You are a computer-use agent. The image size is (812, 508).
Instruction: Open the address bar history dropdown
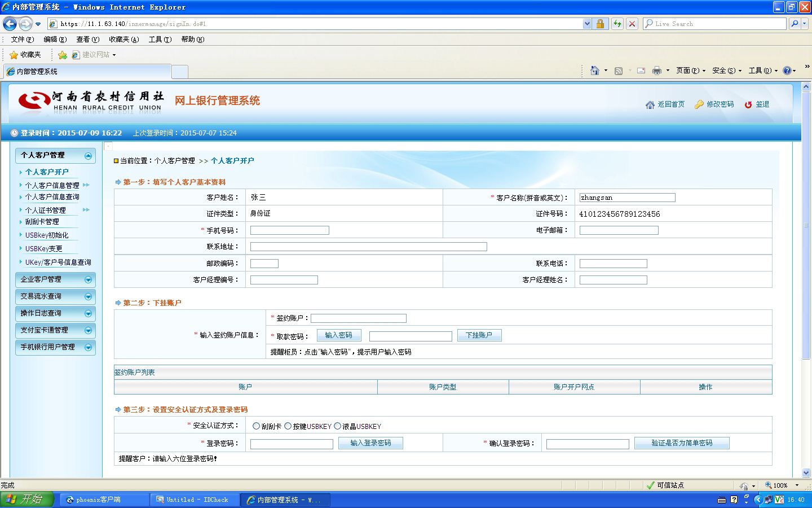587,24
